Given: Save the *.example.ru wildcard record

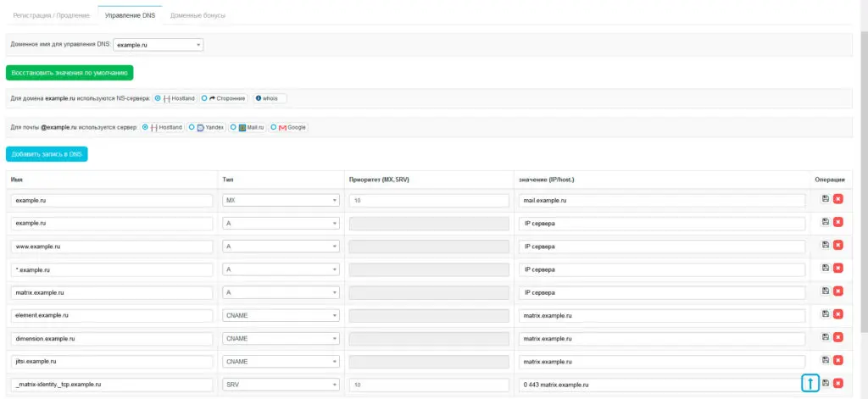Looking at the screenshot, I should (826, 268).
